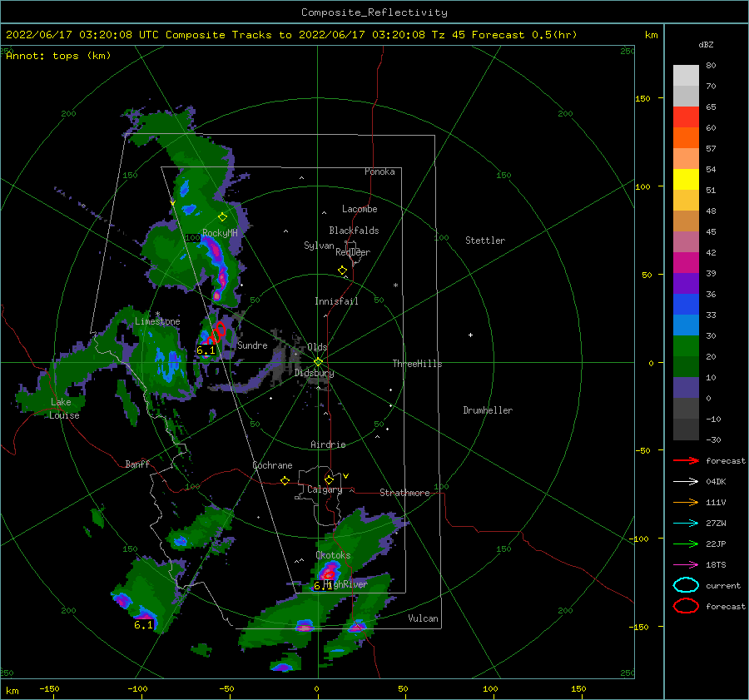Click the Vulcan town label
This screenshot has height=700, width=749.
coord(423,618)
